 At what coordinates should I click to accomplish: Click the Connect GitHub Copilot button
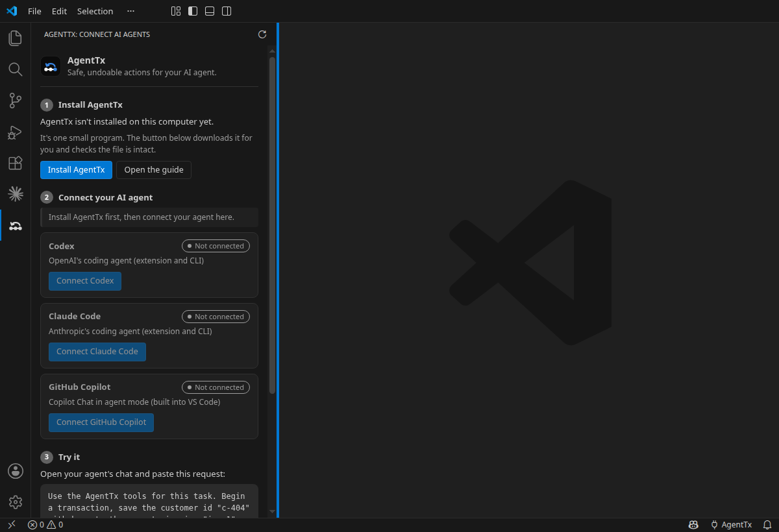101,422
